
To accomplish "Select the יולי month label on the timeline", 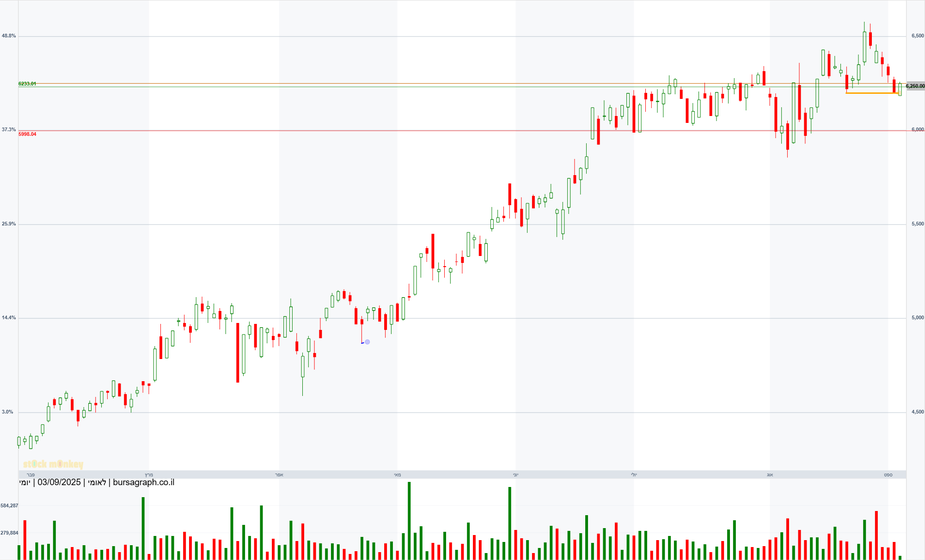I will [x=634, y=475].
